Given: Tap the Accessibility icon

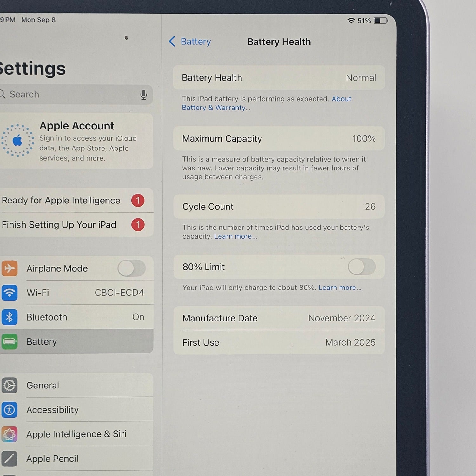Looking at the screenshot, I should tap(9, 410).
